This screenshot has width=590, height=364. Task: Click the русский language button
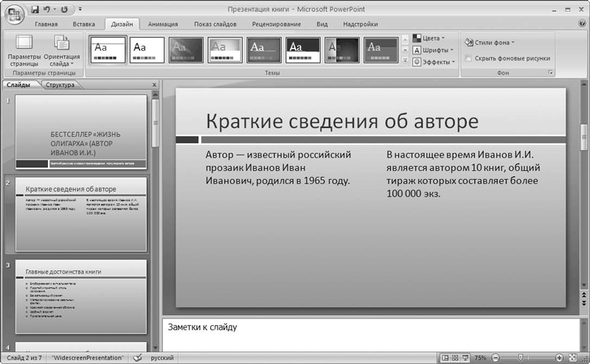(162, 357)
